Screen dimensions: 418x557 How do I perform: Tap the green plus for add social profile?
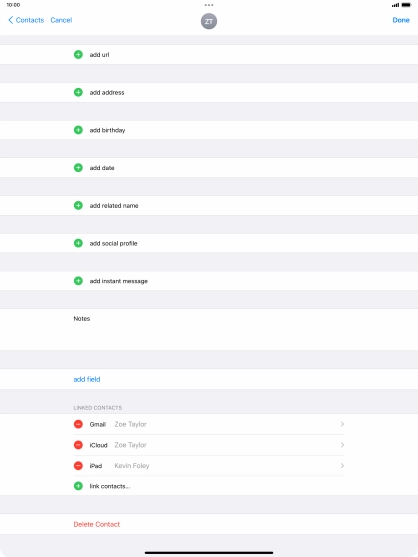click(78, 243)
